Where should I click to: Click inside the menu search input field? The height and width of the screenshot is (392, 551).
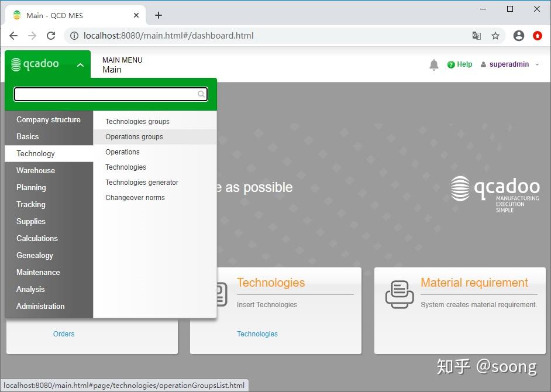pyautogui.click(x=105, y=94)
